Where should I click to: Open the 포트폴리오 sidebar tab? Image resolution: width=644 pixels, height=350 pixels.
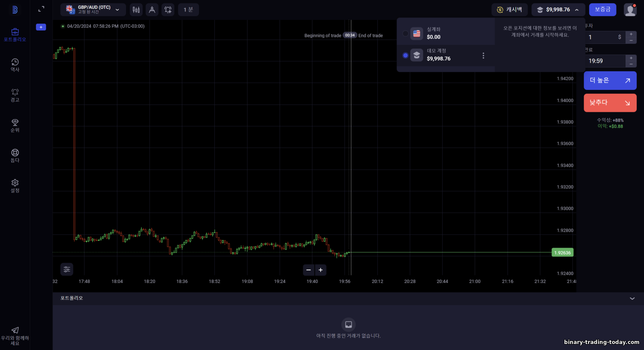point(15,35)
